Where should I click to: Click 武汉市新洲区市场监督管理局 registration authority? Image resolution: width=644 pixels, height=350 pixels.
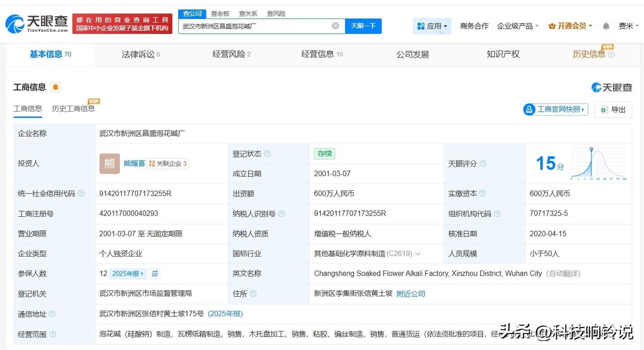coord(145,294)
